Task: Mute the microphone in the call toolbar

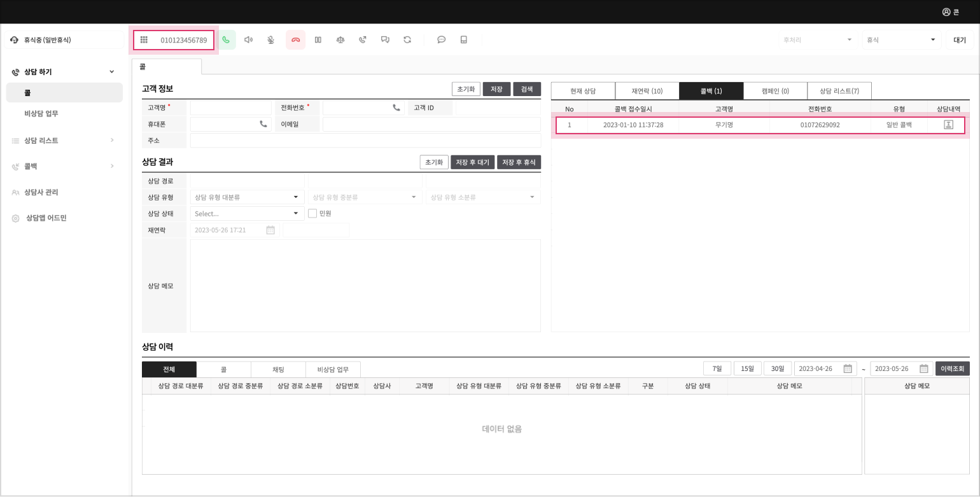Action: pyautogui.click(x=270, y=40)
